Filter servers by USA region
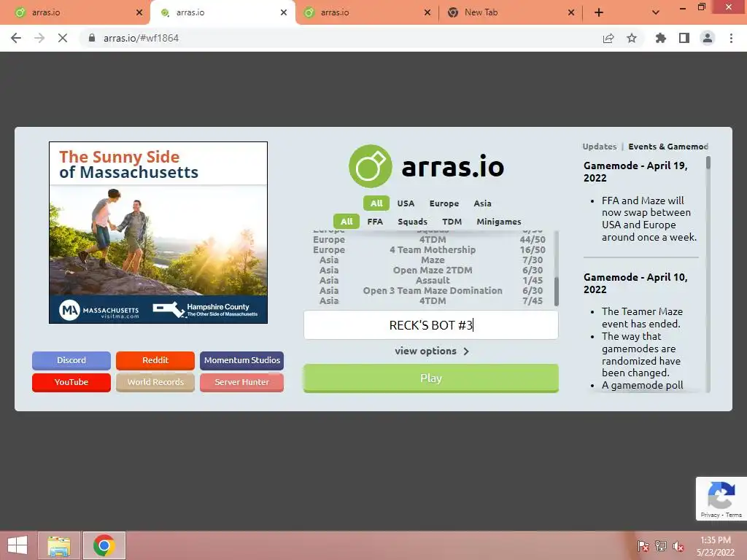 pos(406,203)
